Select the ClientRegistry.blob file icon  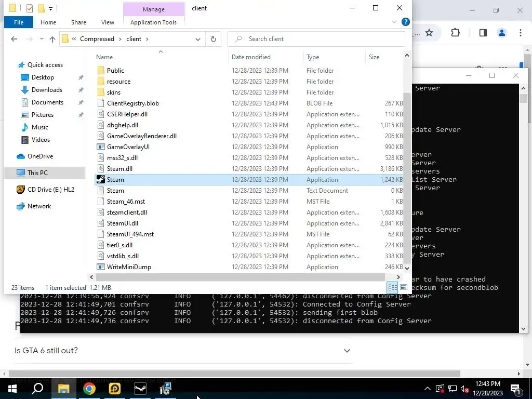tap(100, 103)
